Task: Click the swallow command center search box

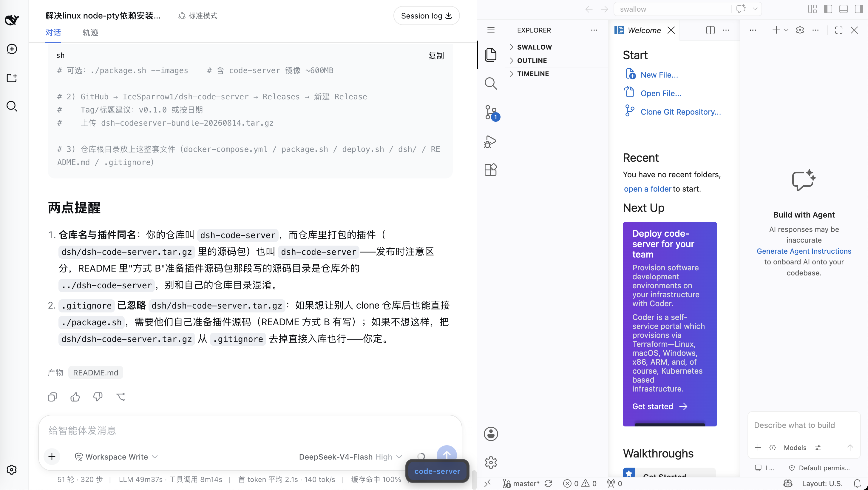Action: (672, 9)
